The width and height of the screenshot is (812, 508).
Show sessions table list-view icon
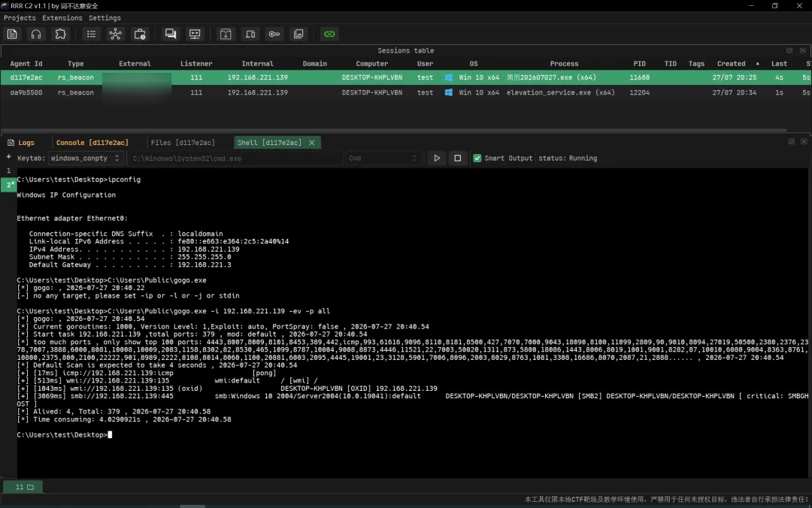[91, 34]
